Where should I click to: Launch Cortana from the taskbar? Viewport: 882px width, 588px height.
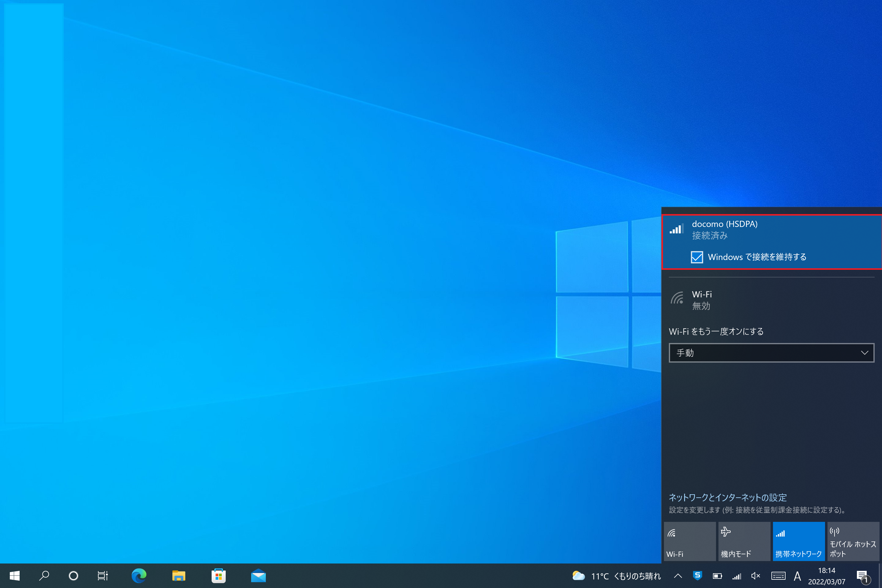[73, 576]
